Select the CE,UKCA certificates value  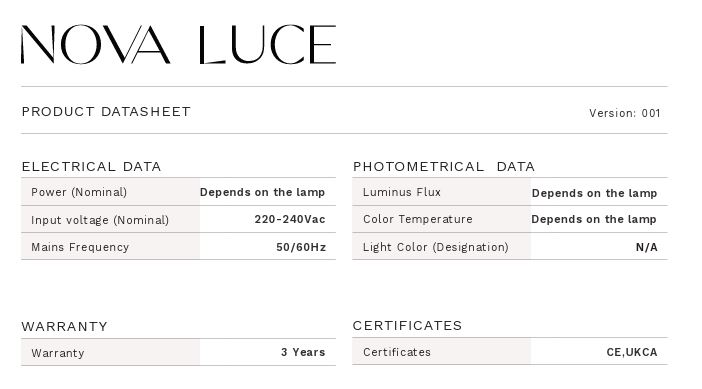pos(632,352)
